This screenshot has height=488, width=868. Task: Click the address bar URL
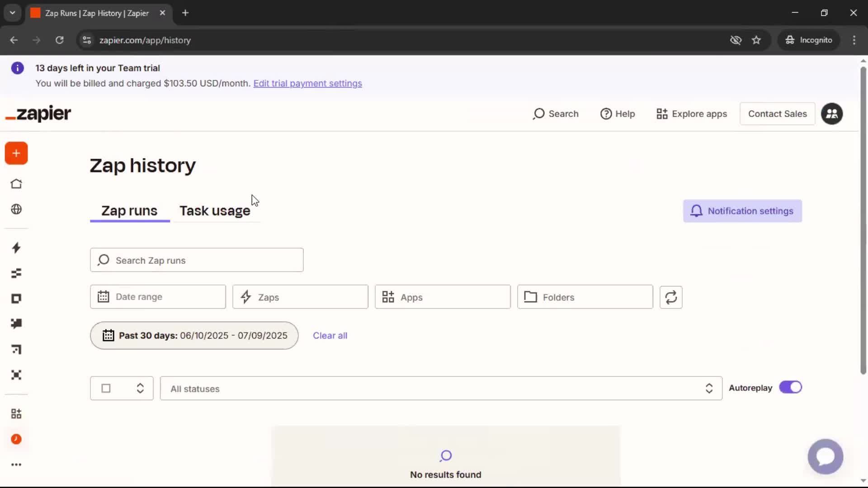(x=145, y=40)
